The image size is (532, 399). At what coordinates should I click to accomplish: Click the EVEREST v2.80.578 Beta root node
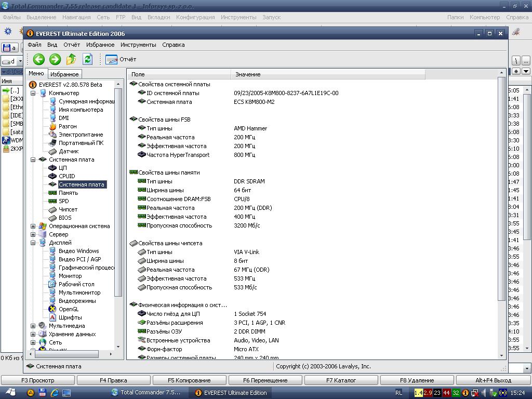point(70,85)
